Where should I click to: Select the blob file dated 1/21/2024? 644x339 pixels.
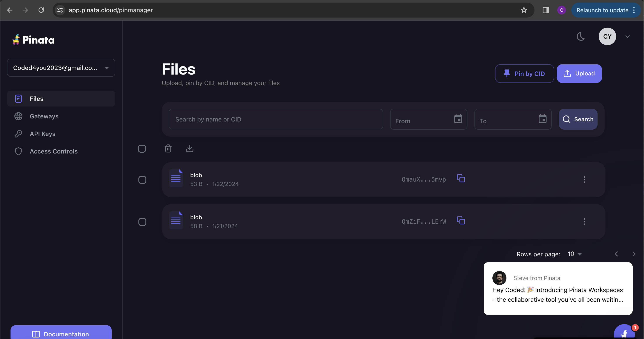pos(142,222)
